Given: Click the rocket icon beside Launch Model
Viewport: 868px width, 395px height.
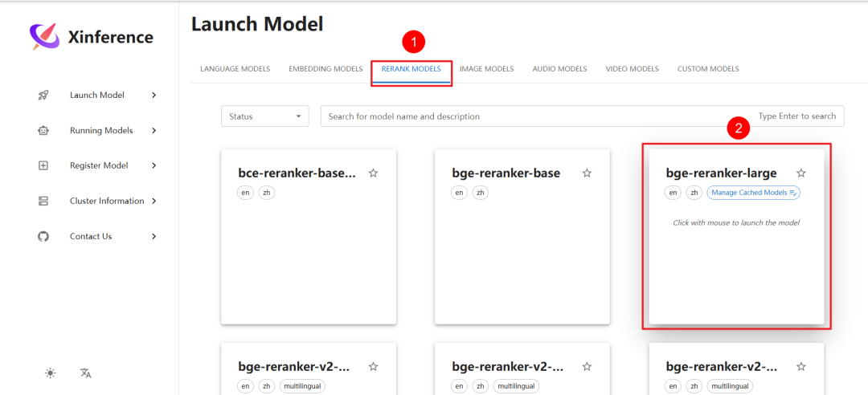Looking at the screenshot, I should pos(43,96).
